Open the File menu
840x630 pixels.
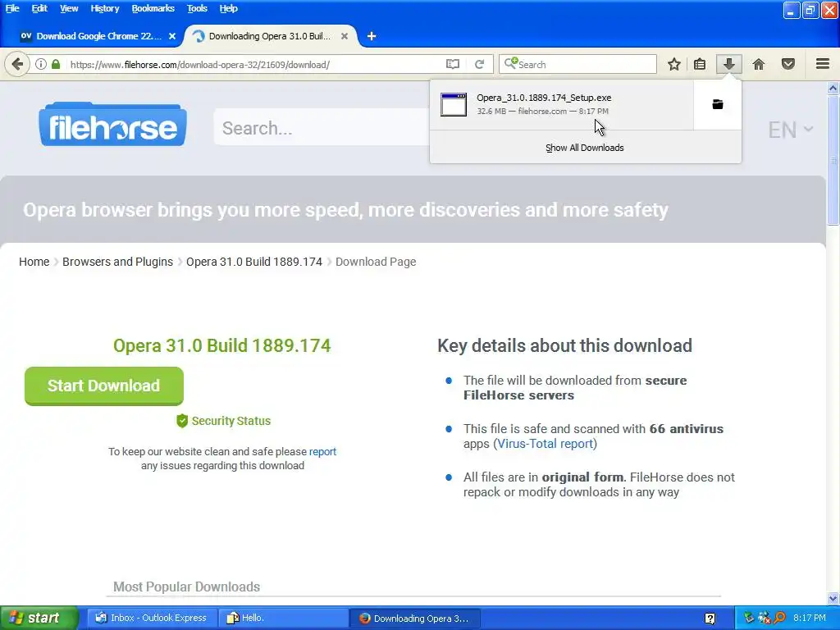[12, 8]
